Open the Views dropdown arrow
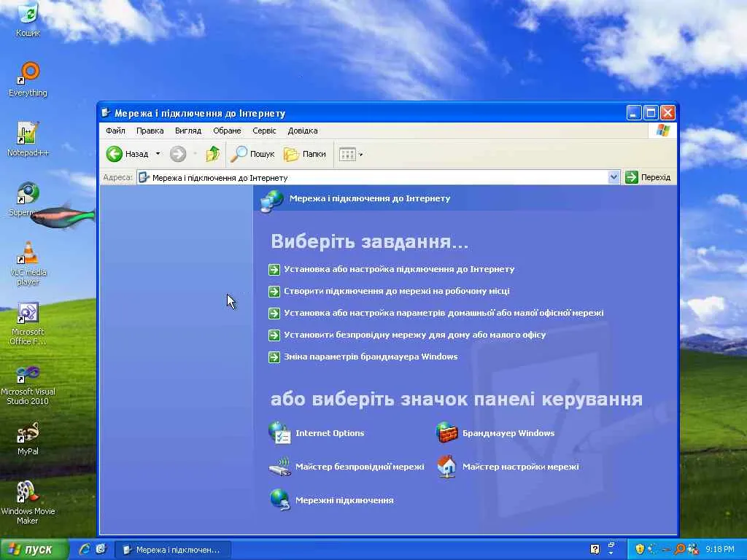This screenshot has width=747, height=560. coord(360,155)
